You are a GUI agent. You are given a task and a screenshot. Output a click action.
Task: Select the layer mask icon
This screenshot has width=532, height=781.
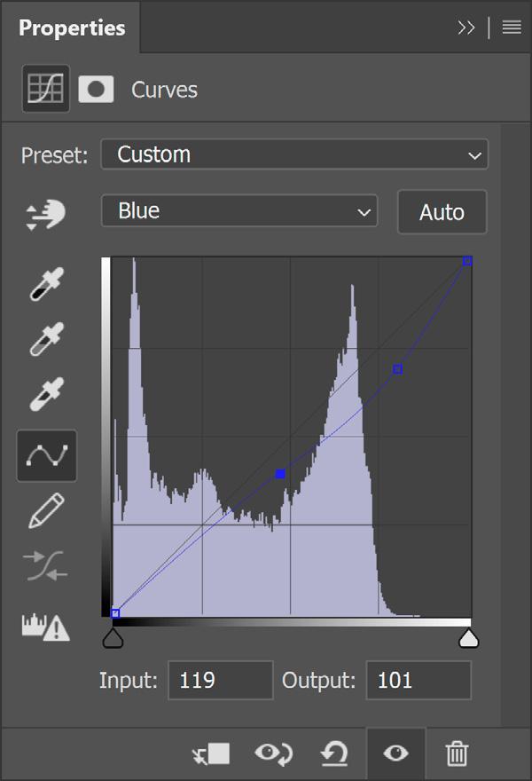96,89
